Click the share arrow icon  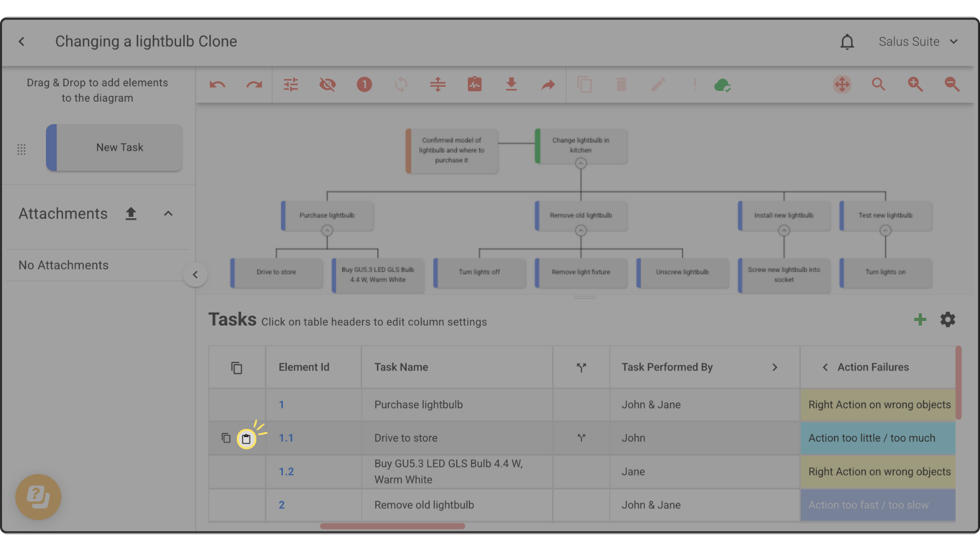pos(548,85)
